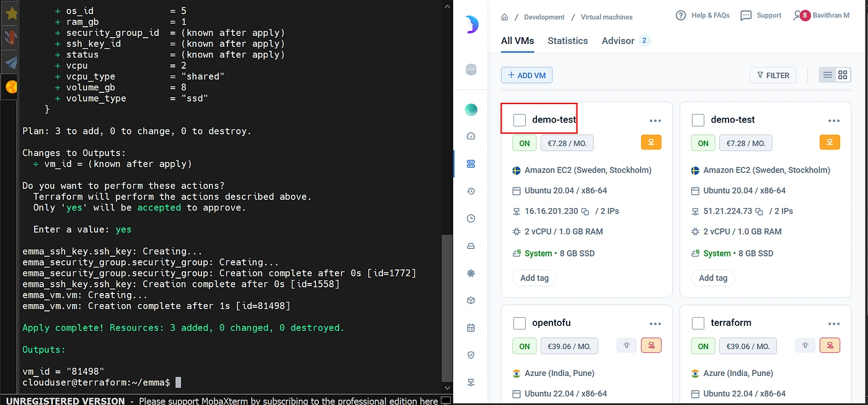This screenshot has height=405, width=868.
Task: Select the terraform VM checkbox
Action: tap(698, 323)
